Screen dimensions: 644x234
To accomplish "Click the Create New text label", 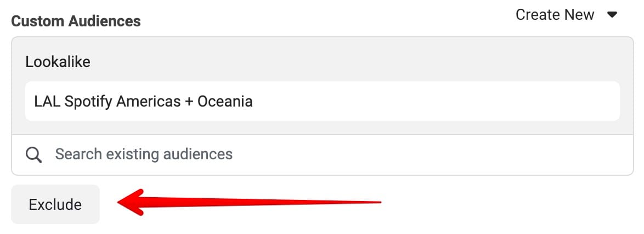I will point(555,15).
